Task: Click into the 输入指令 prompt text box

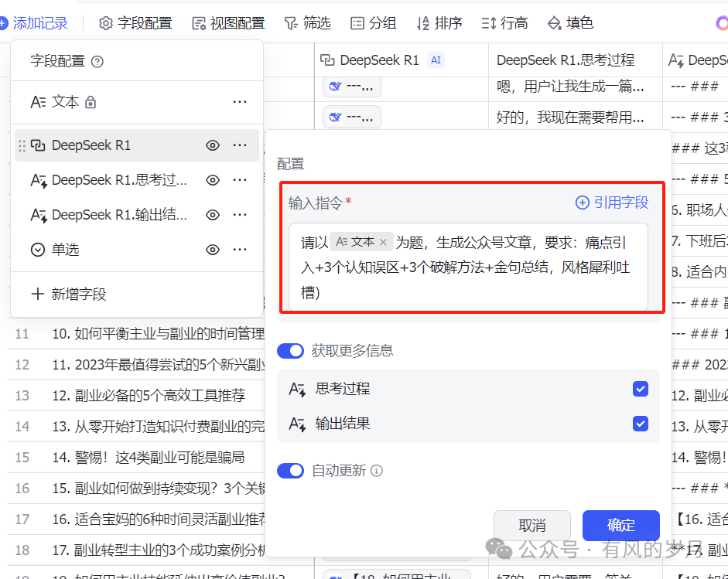Action: (x=468, y=267)
